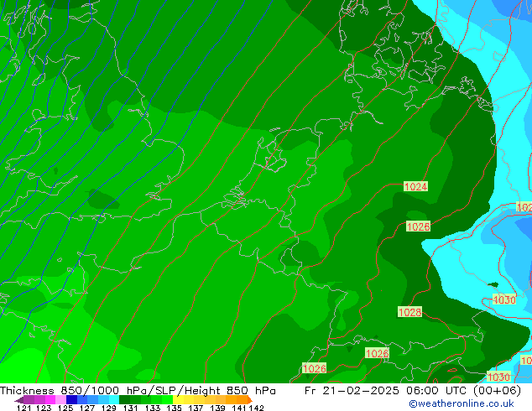The height and width of the screenshot is (411, 532).
Task: Click the legend value 133
Action: coord(153,408)
